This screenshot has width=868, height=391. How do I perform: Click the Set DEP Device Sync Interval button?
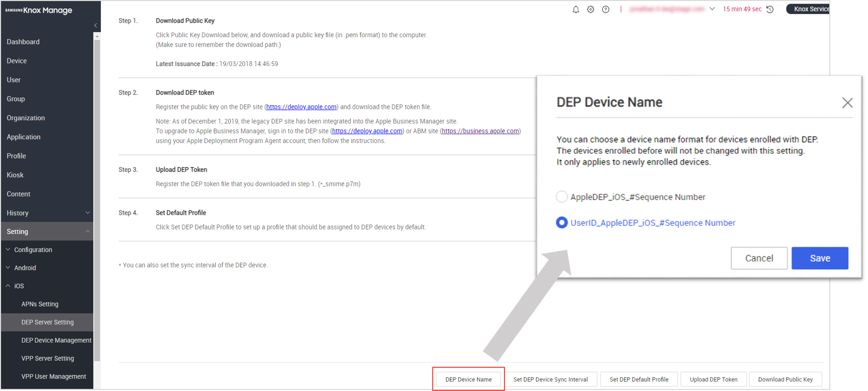coord(550,380)
